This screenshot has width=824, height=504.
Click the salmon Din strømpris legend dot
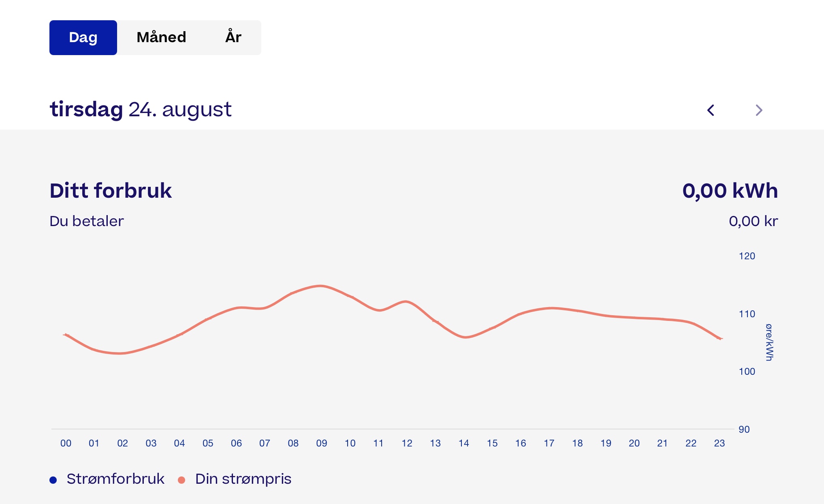(x=181, y=480)
